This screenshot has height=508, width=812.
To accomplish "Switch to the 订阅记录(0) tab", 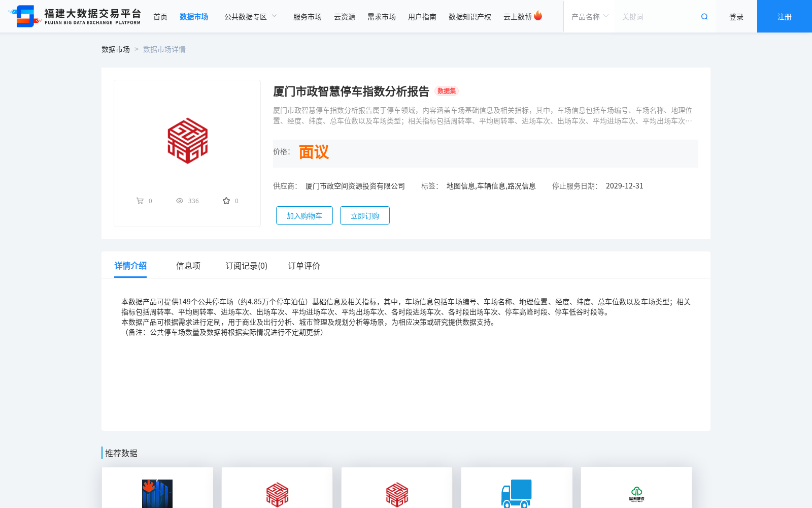I will point(247,266).
